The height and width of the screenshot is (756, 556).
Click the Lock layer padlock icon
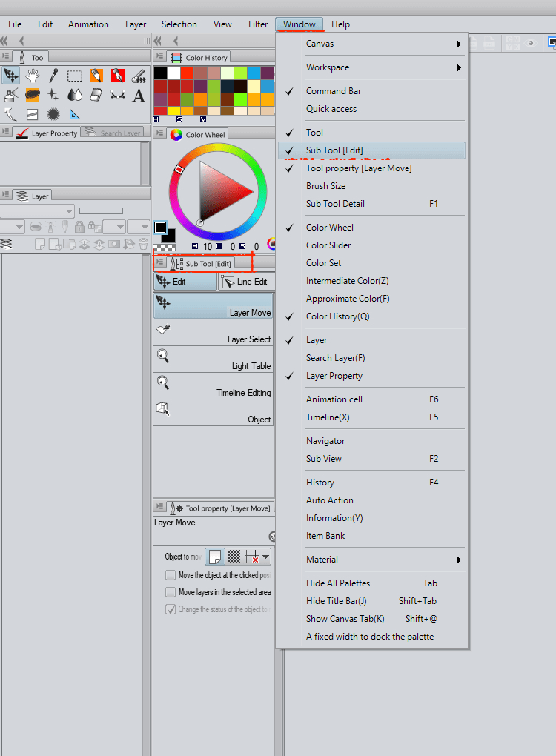pos(79,227)
